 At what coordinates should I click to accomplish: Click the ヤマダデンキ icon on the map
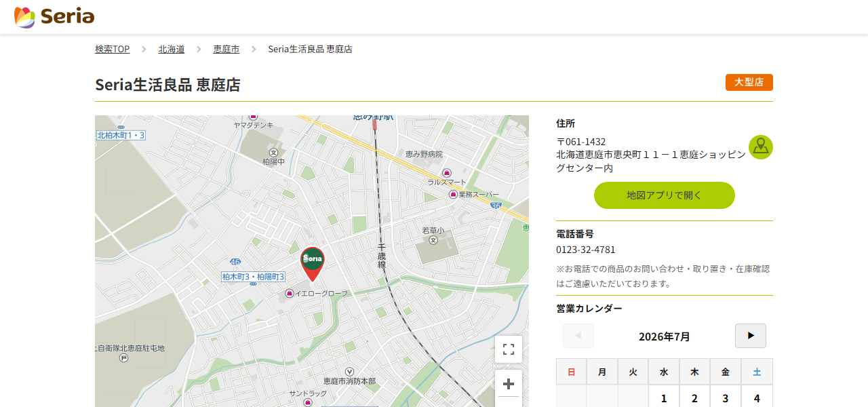coord(254,117)
